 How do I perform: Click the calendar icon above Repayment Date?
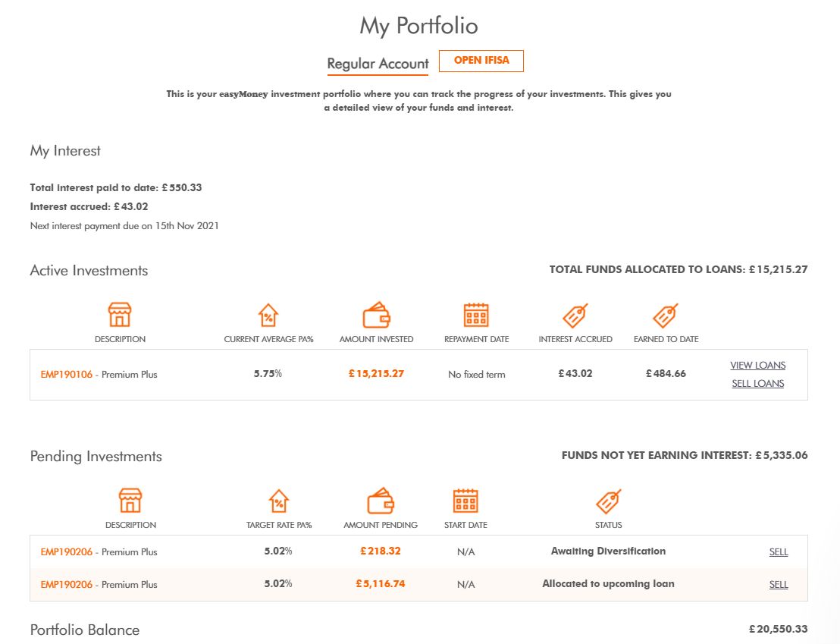476,315
